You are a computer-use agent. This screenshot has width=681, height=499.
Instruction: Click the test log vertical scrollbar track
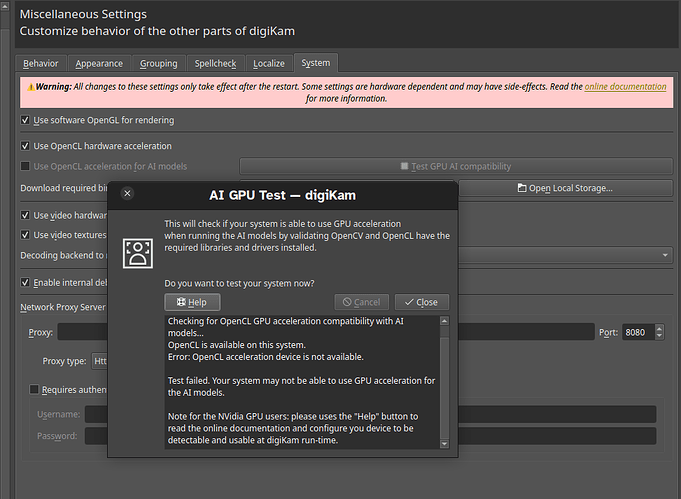coord(444,382)
